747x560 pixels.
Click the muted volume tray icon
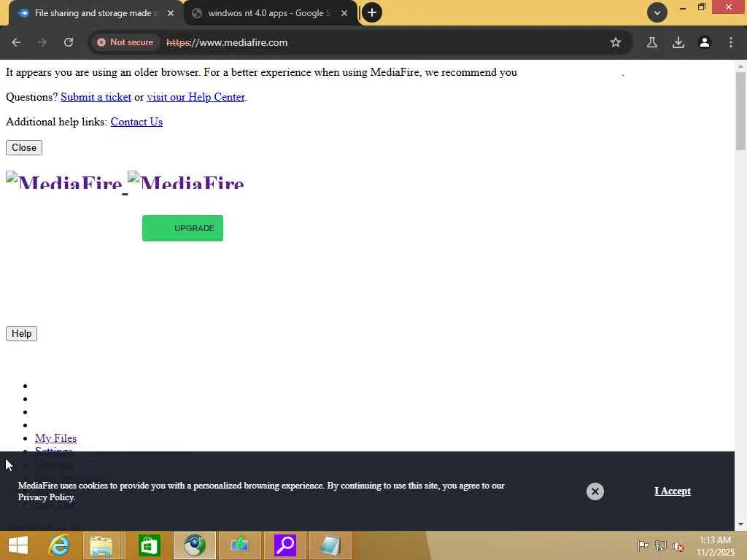679,545
